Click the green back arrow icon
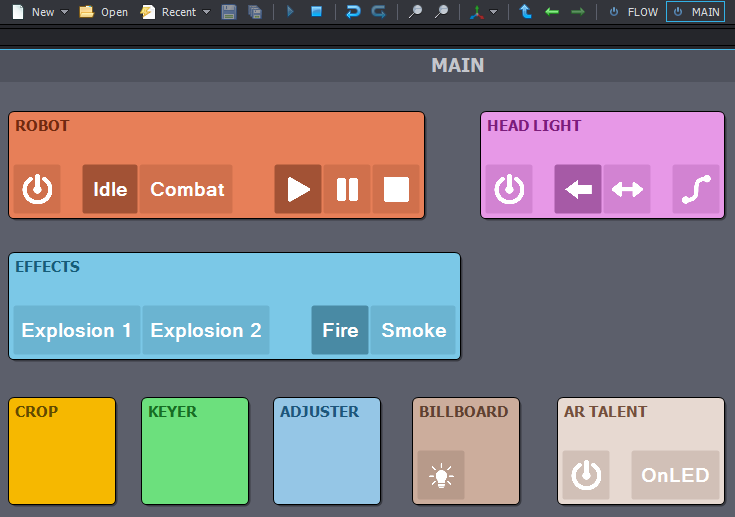The height and width of the screenshot is (517, 735). pyautogui.click(x=552, y=12)
